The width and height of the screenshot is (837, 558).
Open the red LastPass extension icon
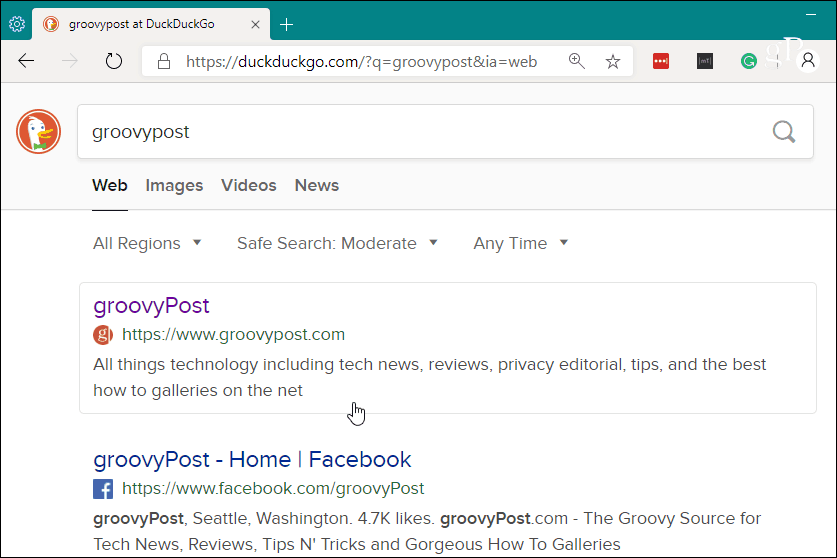tap(661, 61)
